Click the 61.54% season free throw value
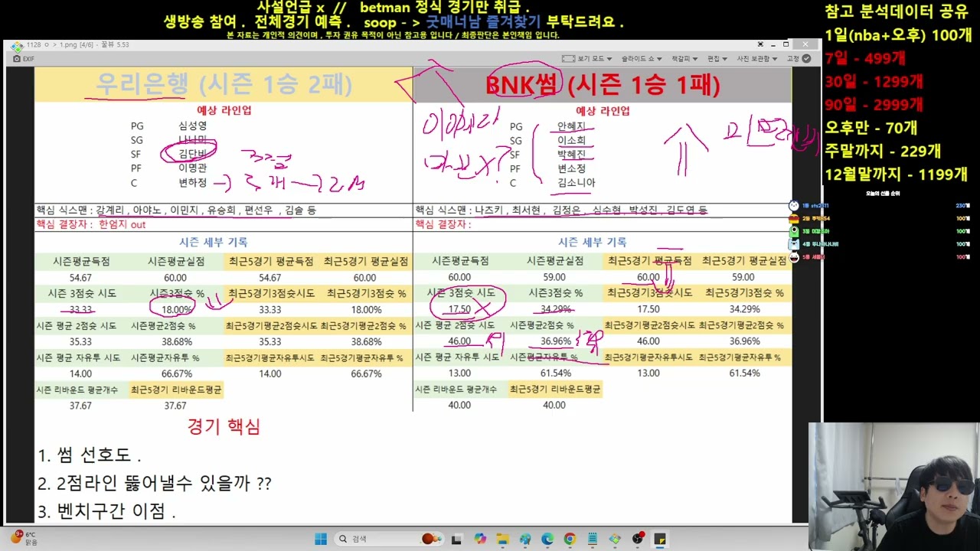This screenshot has height=551, width=980. [556, 373]
